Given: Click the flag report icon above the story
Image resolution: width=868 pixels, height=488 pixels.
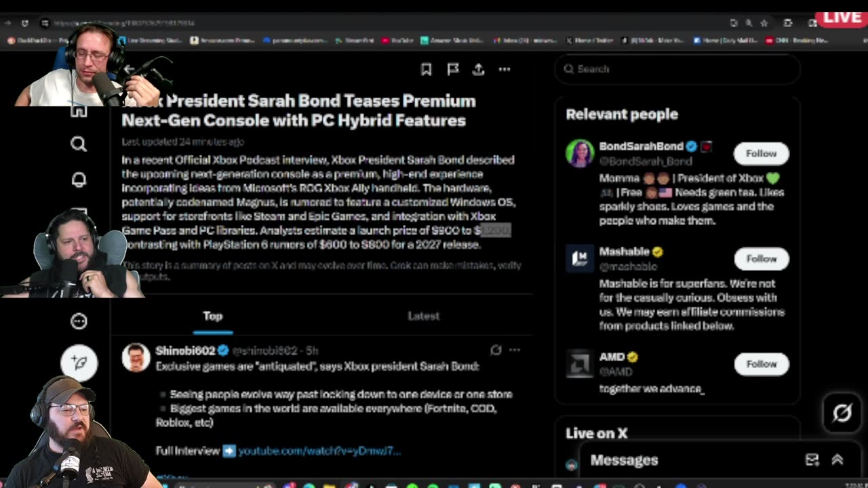Looking at the screenshot, I should point(453,69).
